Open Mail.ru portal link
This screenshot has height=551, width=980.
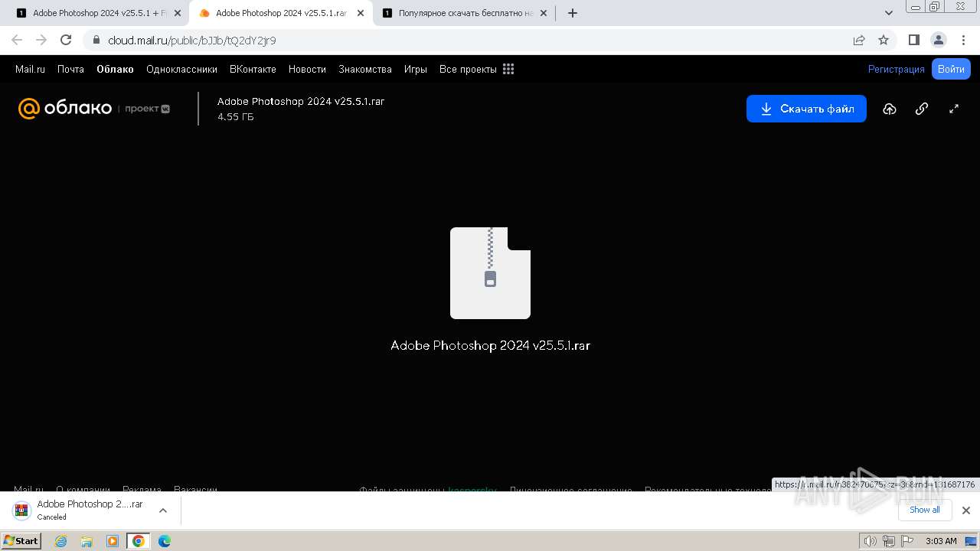(30, 69)
